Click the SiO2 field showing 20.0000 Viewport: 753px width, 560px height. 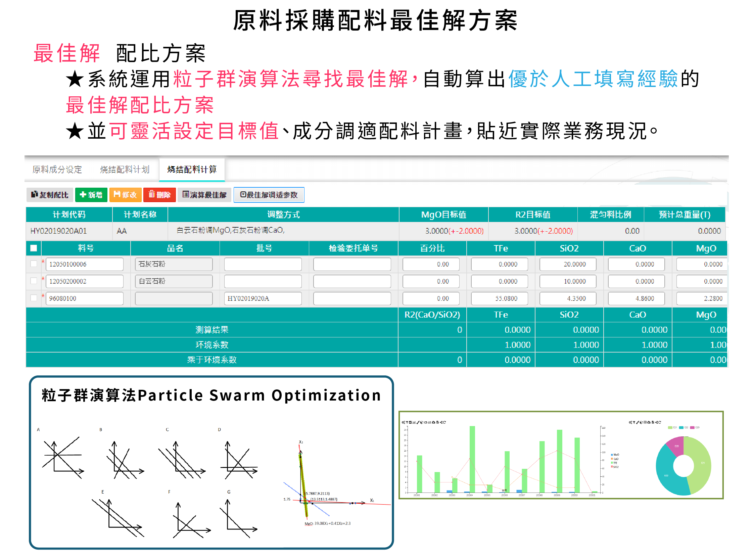568,265
